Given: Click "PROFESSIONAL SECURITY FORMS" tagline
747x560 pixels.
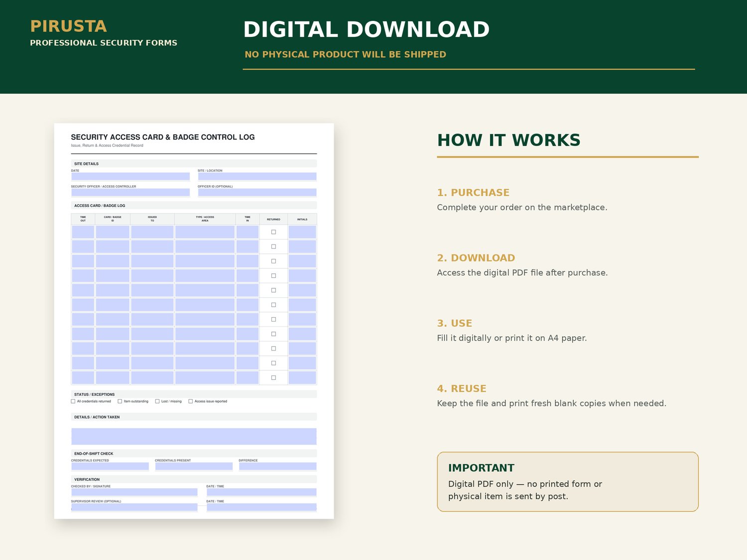Looking at the screenshot, I should 104,43.
